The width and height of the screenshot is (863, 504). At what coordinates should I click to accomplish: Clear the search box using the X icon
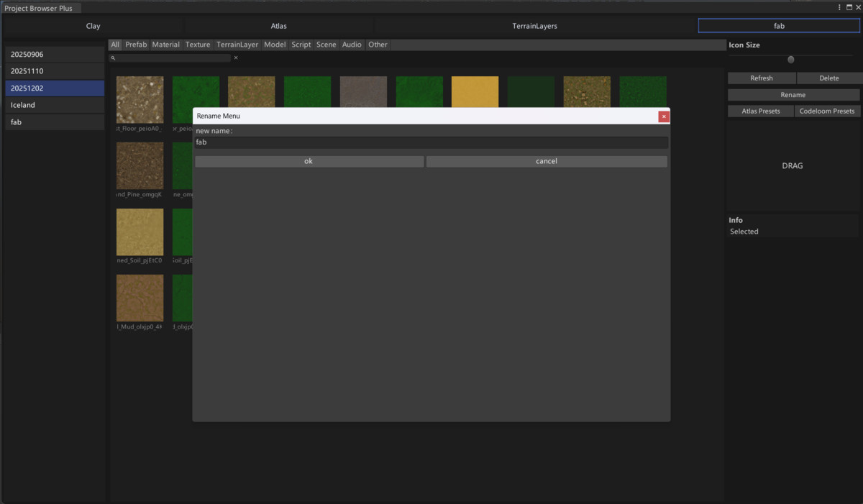(235, 58)
